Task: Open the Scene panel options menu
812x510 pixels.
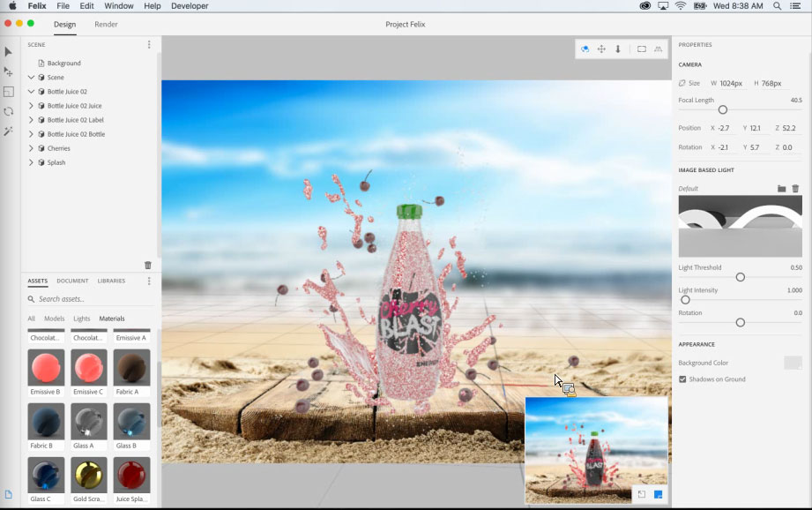Action: point(149,45)
